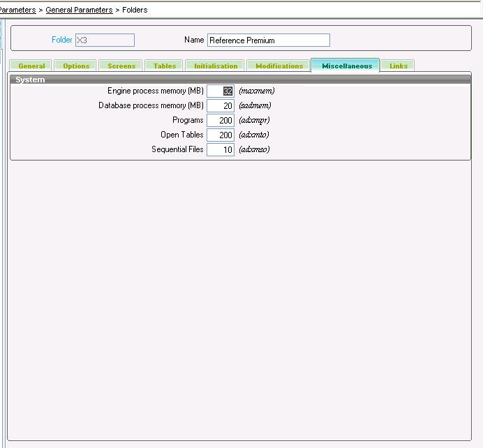Open the Modifications tab
Viewport: 483px width, 448px height.
point(278,66)
